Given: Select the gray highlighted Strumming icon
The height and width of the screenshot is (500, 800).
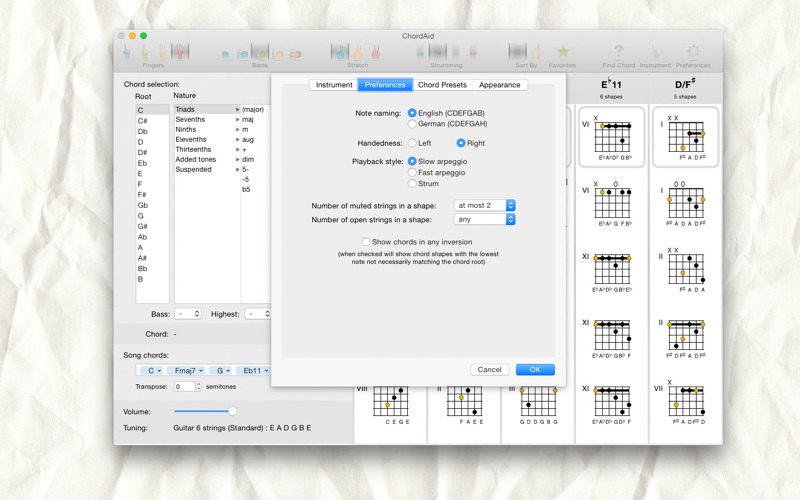Looking at the screenshot, I should 438,52.
